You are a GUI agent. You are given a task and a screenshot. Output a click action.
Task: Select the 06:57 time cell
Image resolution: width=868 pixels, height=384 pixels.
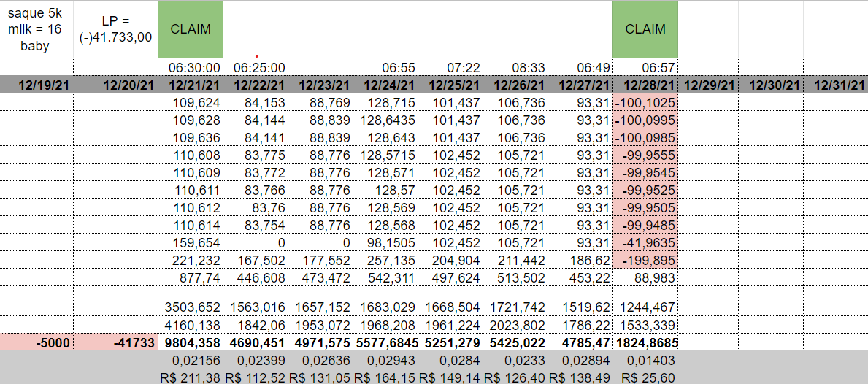tap(645, 67)
